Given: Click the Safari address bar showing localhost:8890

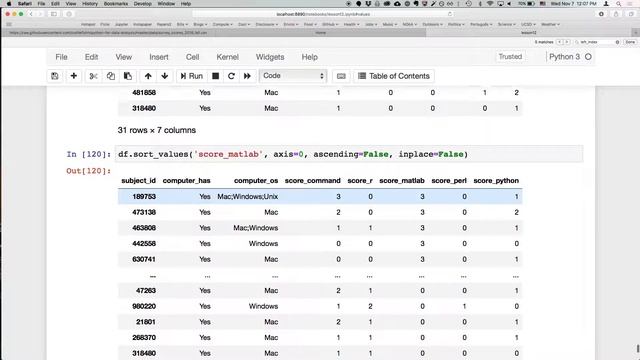Looking at the screenshot, I should 323,14.
